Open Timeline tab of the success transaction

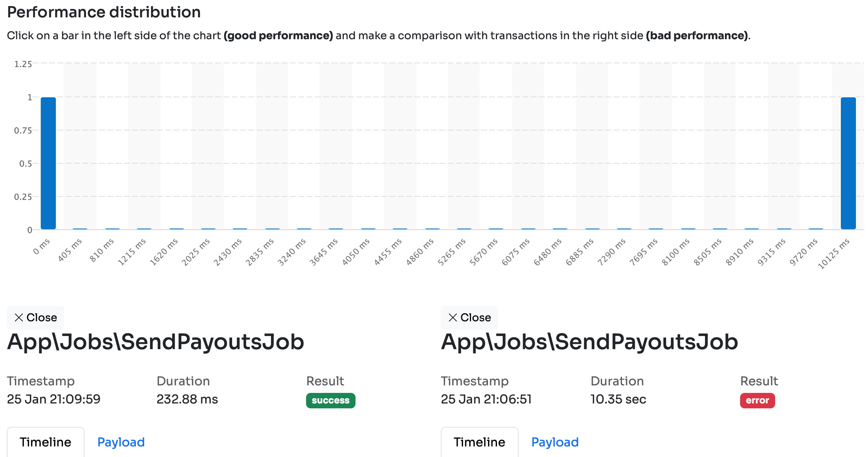(46, 442)
